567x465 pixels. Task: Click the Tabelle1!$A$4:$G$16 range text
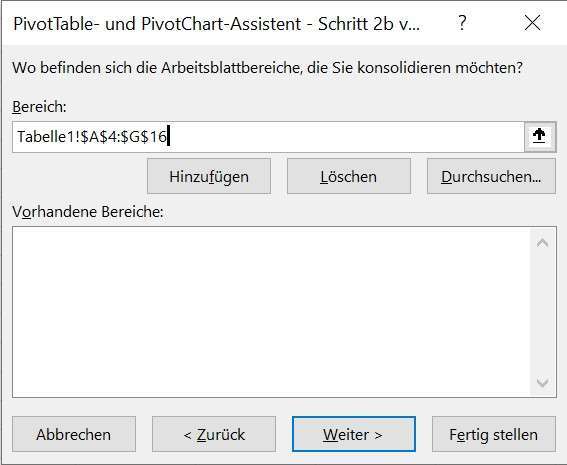coord(92,137)
